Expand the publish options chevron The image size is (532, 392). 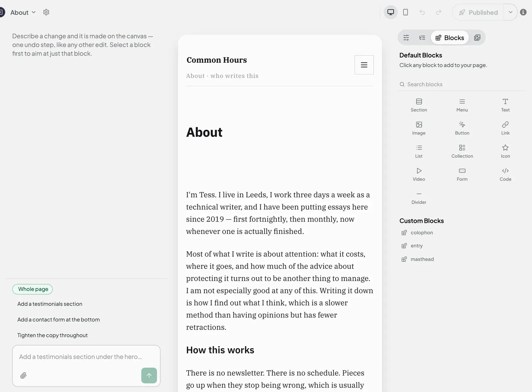[x=510, y=12]
